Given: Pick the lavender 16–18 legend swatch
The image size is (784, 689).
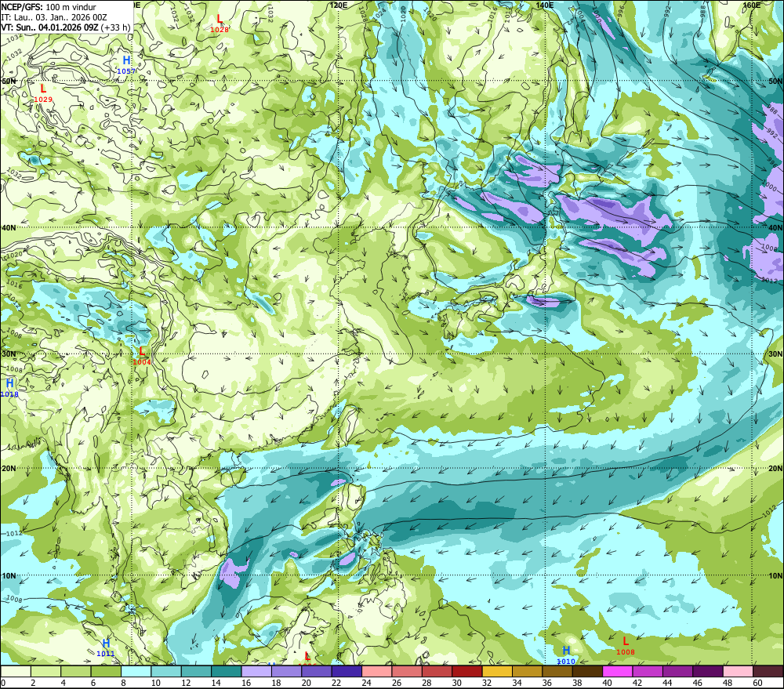Looking at the screenshot, I should [x=256, y=671].
